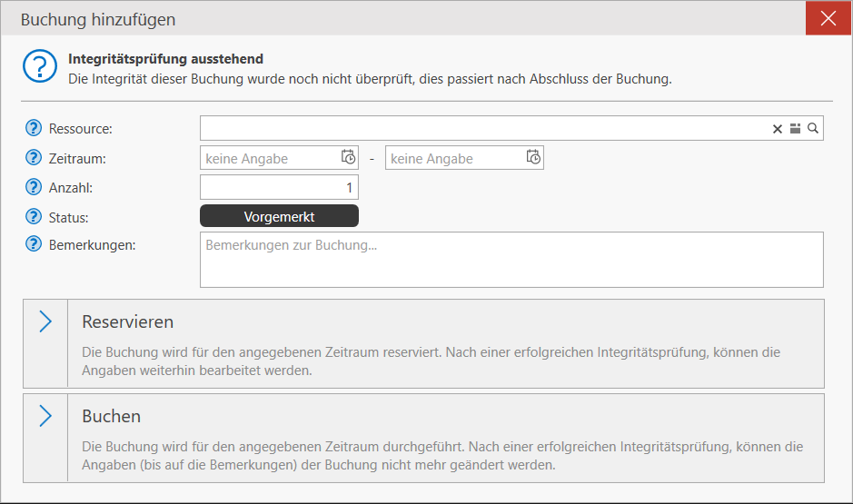The width and height of the screenshot is (853, 504).
Task: Open the calendar picker for the end date
Action: [534, 158]
